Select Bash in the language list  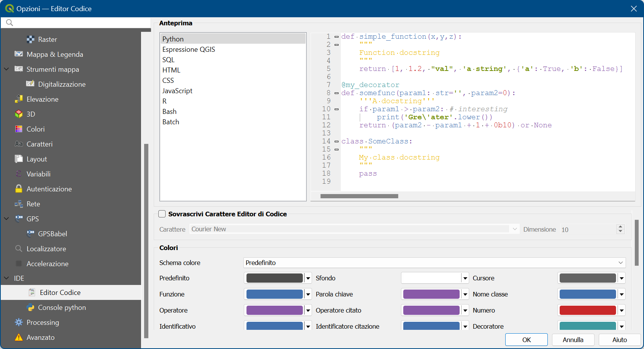pyautogui.click(x=233, y=111)
